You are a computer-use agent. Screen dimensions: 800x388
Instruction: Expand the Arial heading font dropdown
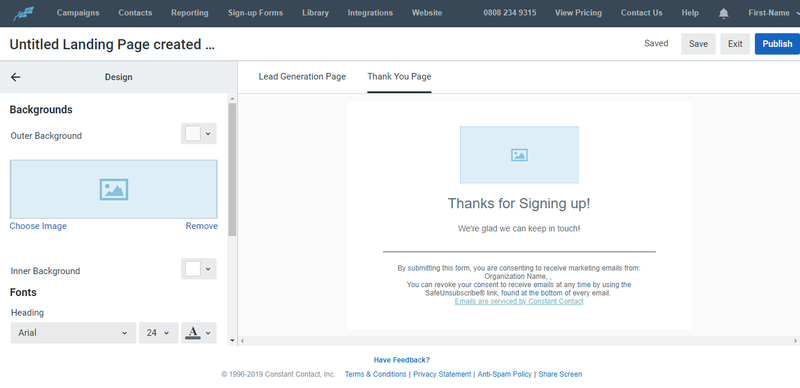pos(73,333)
